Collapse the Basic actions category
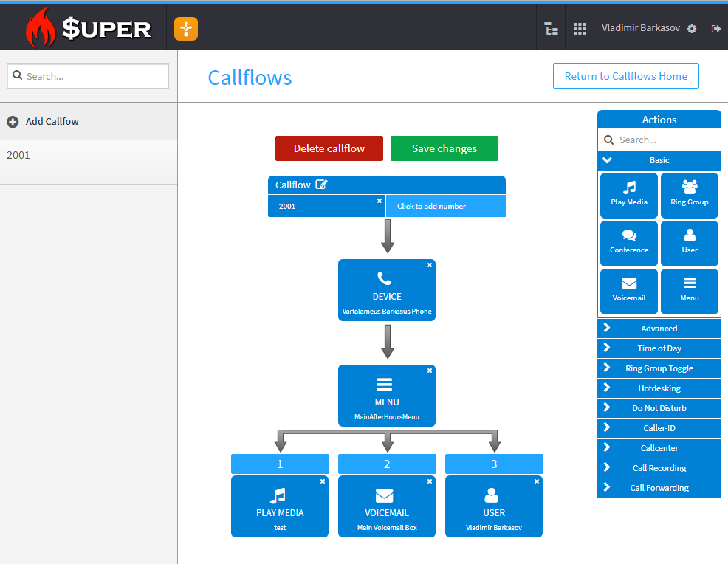The width and height of the screenshot is (728, 564). [659, 160]
